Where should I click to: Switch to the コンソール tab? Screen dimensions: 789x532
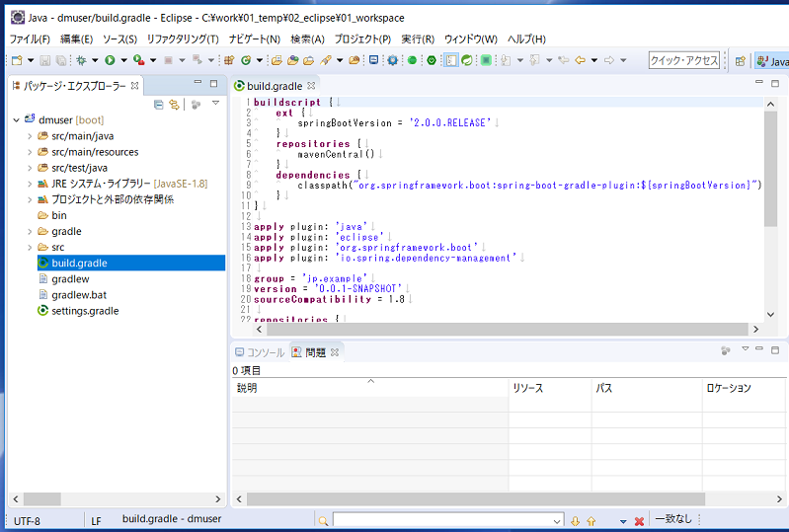pyautogui.click(x=260, y=352)
